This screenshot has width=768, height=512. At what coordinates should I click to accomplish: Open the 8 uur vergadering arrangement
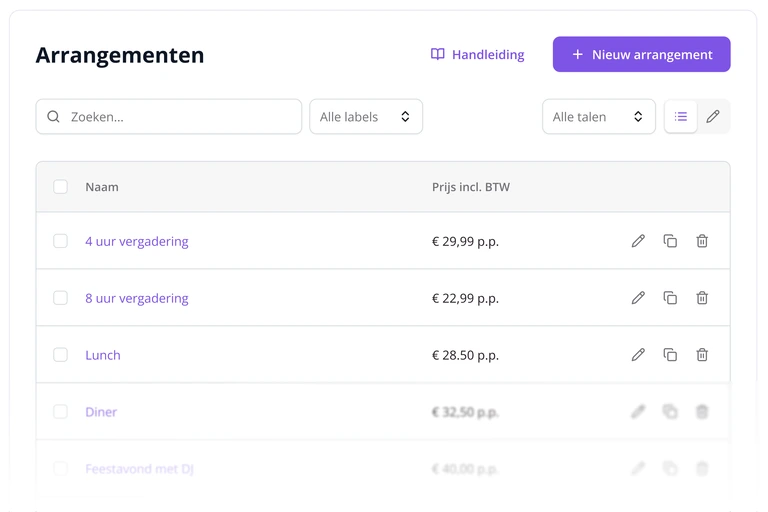click(x=137, y=298)
